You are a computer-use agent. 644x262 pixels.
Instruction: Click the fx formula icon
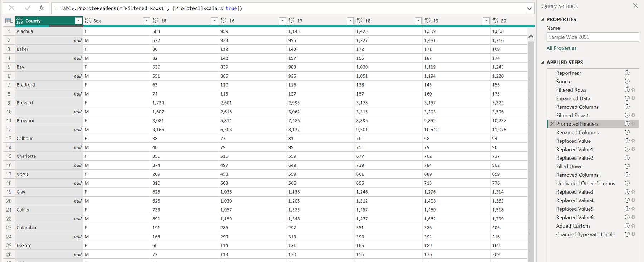42,8
